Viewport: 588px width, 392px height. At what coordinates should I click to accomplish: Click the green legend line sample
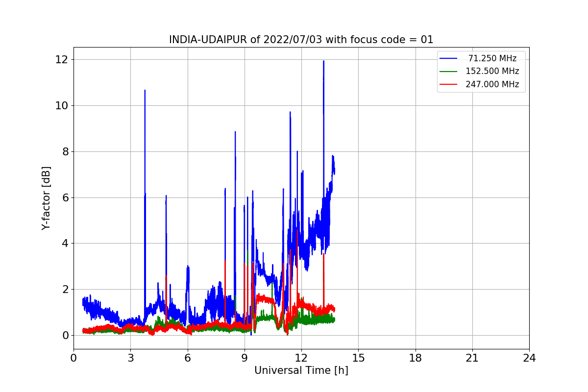point(448,72)
